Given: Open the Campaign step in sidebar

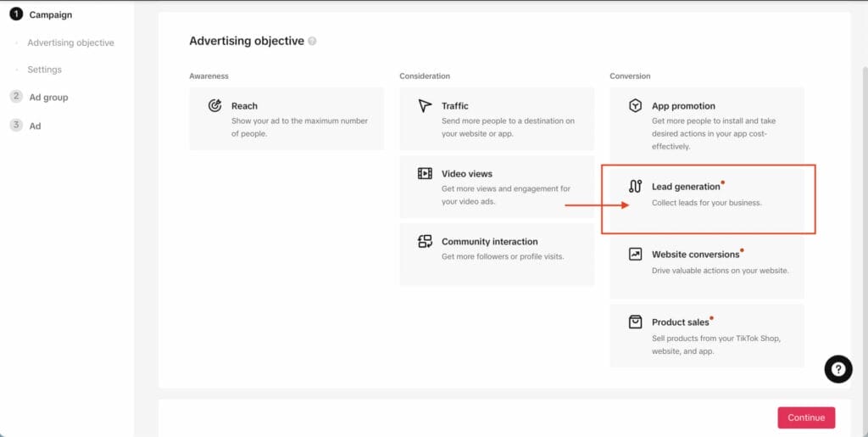Looking at the screenshot, I should 50,14.
